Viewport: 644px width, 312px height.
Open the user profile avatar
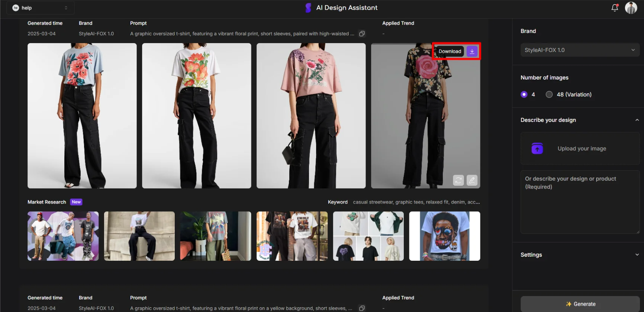pyautogui.click(x=631, y=8)
